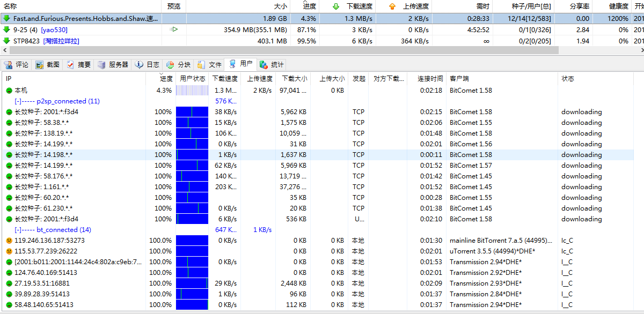Collapse the p2sp_connected (11) peer group
Screen dimensions: 644x314
point(18,101)
